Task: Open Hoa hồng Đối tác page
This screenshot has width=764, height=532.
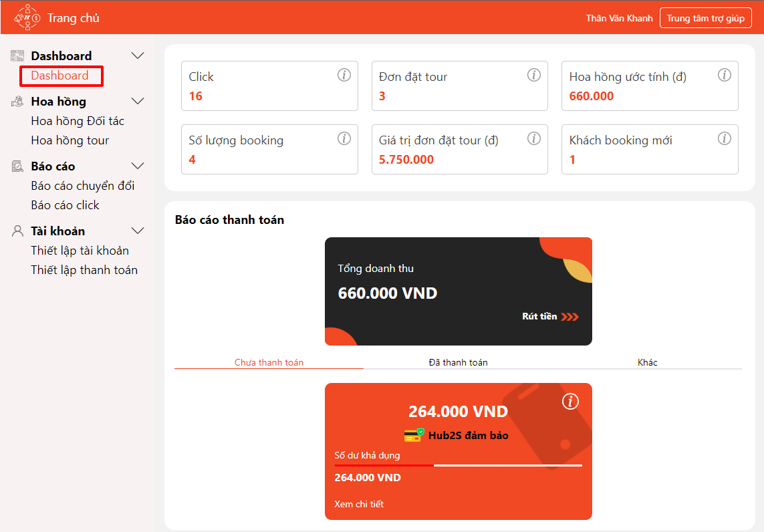Action: pos(78,121)
